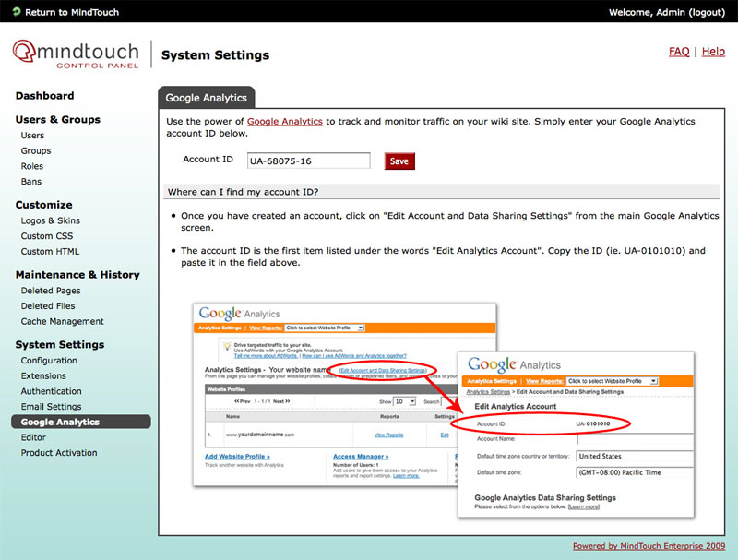Click the Welcome, Admin text

coord(648,12)
